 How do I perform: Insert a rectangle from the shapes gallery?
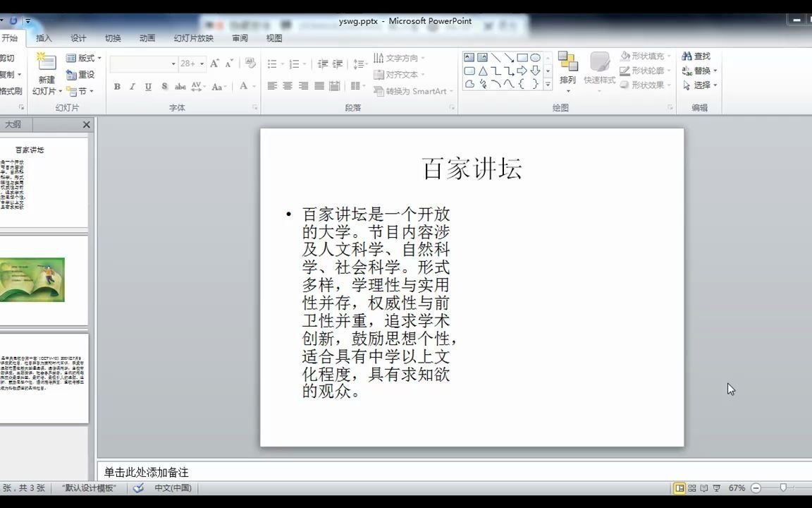(x=522, y=56)
